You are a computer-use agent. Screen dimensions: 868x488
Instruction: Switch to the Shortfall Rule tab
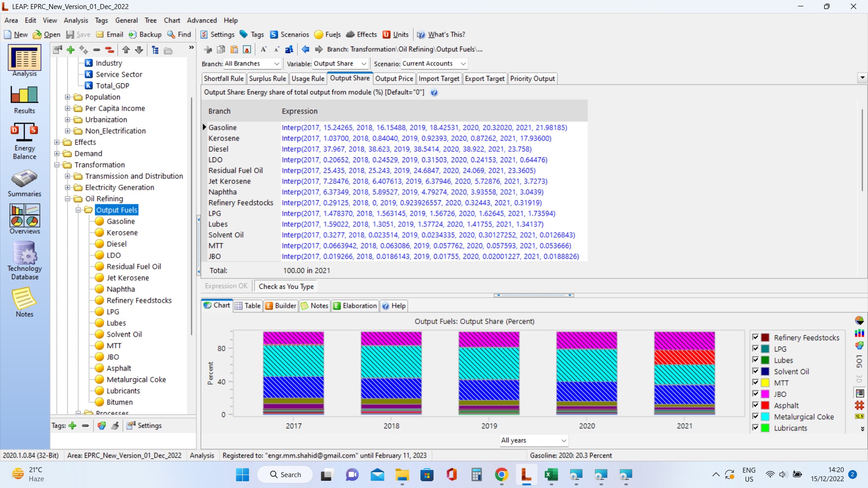tap(223, 79)
